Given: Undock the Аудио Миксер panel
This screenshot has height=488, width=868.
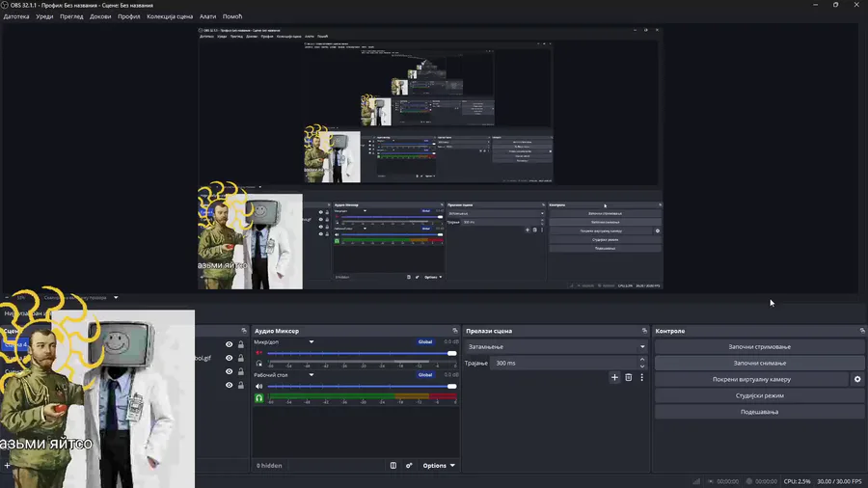Looking at the screenshot, I should pyautogui.click(x=455, y=331).
